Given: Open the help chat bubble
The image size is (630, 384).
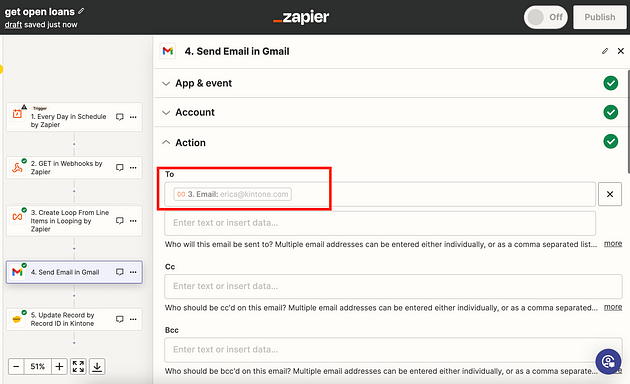Looking at the screenshot, I should click(608, 361).
